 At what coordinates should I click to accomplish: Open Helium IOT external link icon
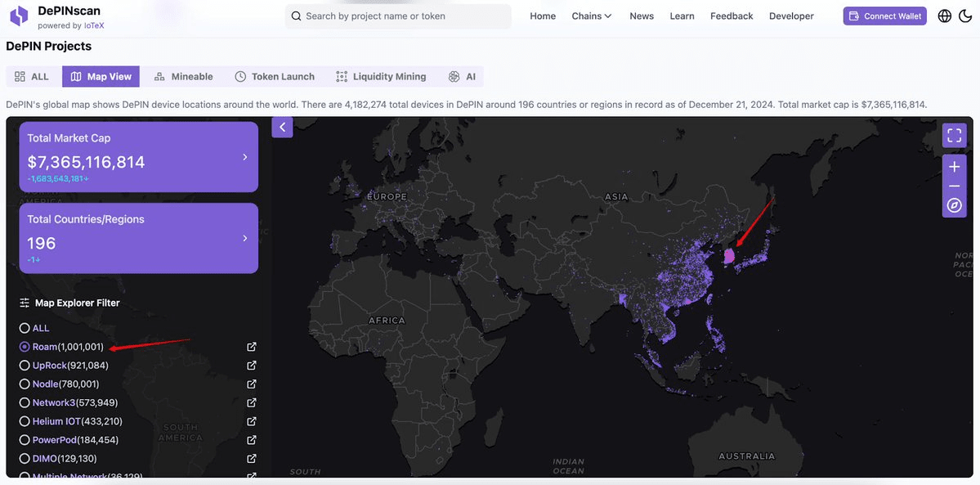pyautogui.click(x=252, y=422)
